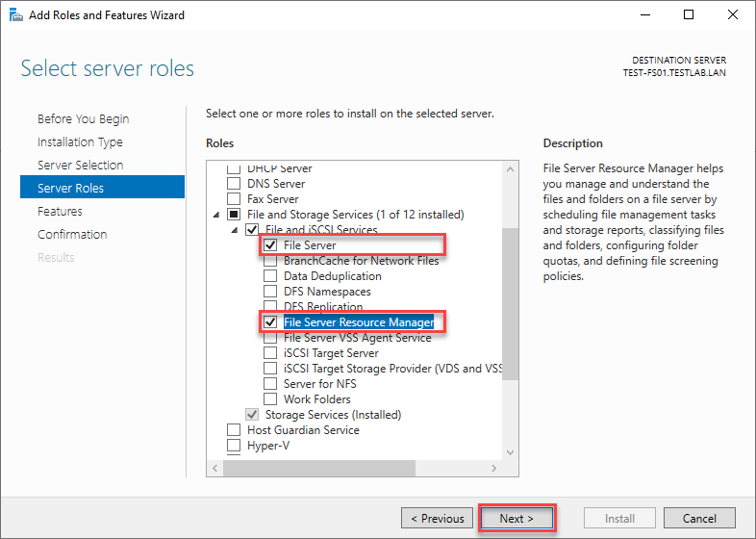Tick the Hyper-V role checkbox
Viewport: 756px width, 539px height.
(x=234, y=445)
